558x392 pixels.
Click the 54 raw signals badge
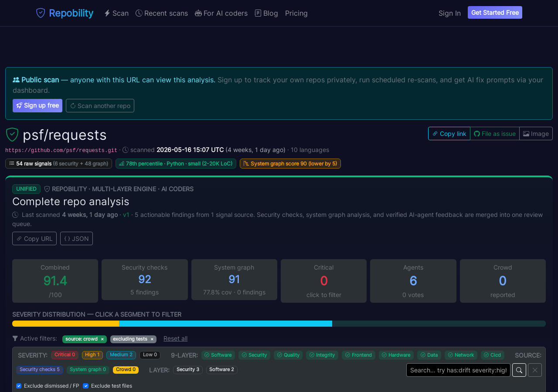click(x=58, y=164)
